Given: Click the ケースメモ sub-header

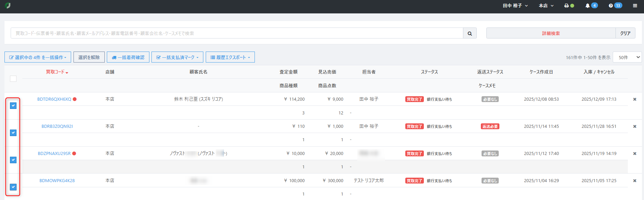Looking at the screenshot, I should (x=487, y=86).
